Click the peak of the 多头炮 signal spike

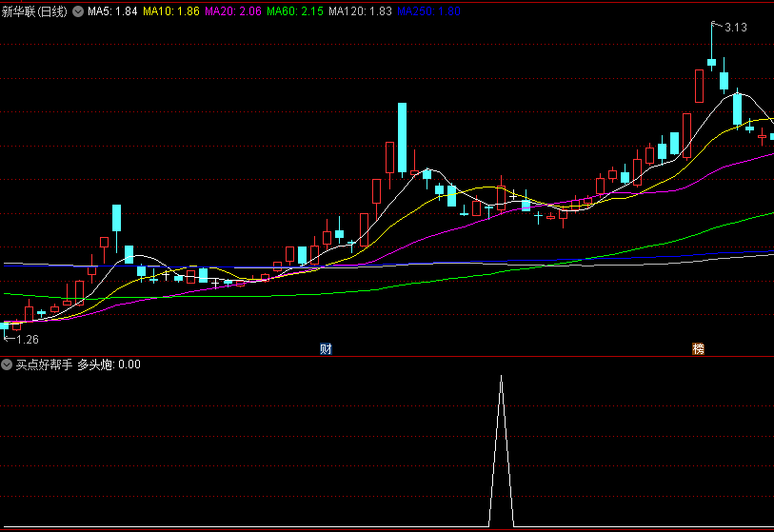point(501,378)
